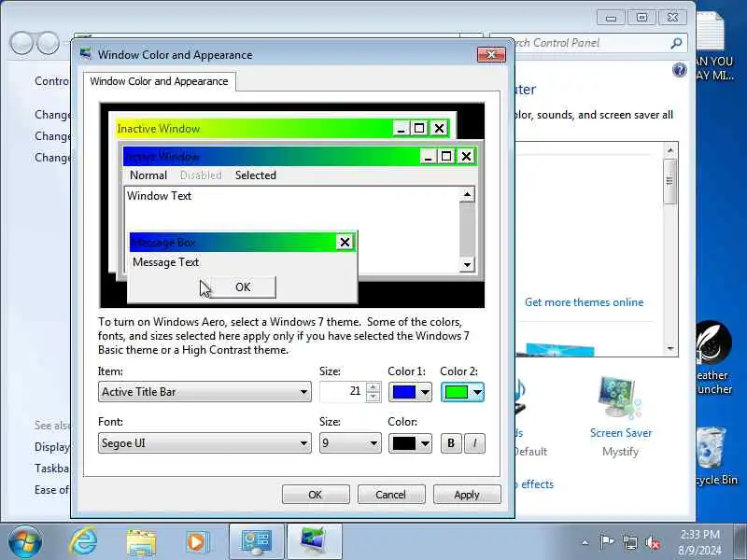Open the Color 1 blue swatch picker
This screenshot has width=747, height=560.
410,392
